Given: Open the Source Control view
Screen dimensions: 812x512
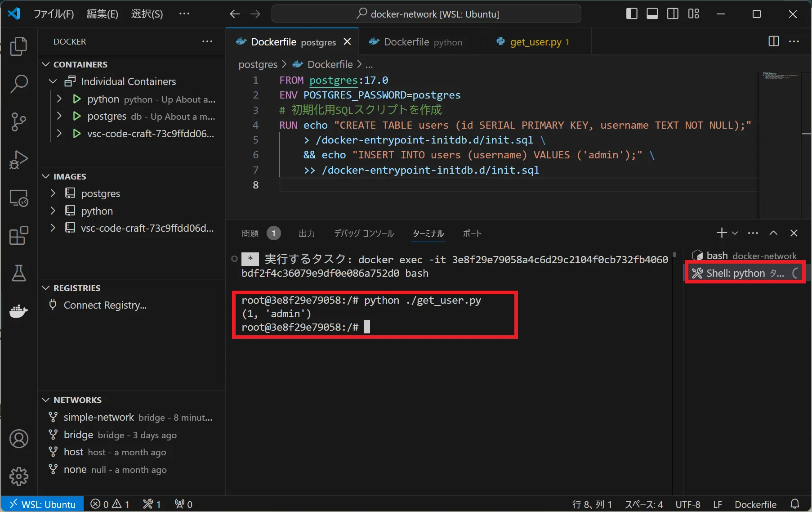Looking at the screenshot, I should (18, 122).
